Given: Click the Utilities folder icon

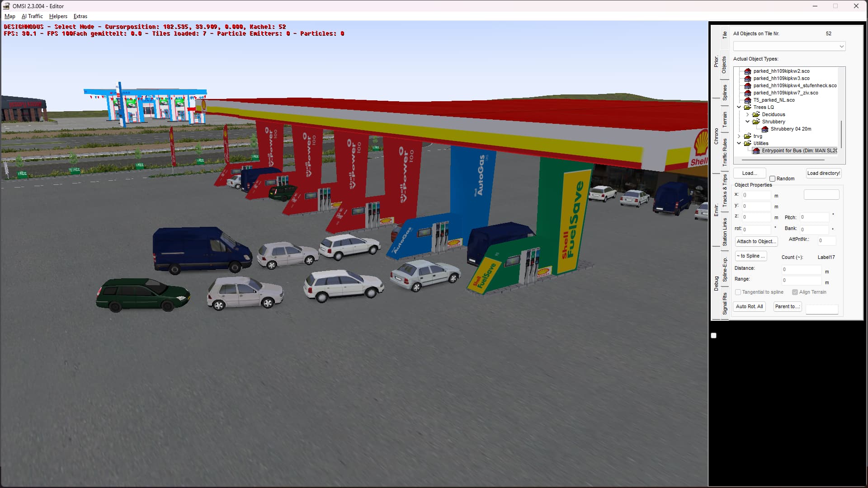Looking at the screenshot, I should coord(748,144).
